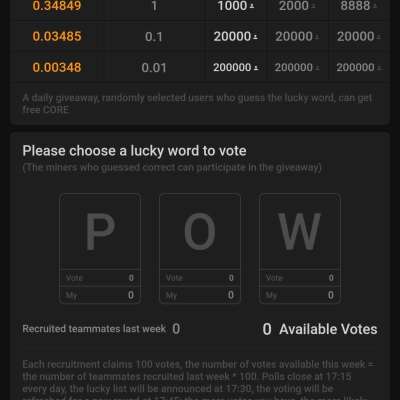Click the 0.00348 reward amount
Screen dimensions: 400x400
tap(57, 67)
